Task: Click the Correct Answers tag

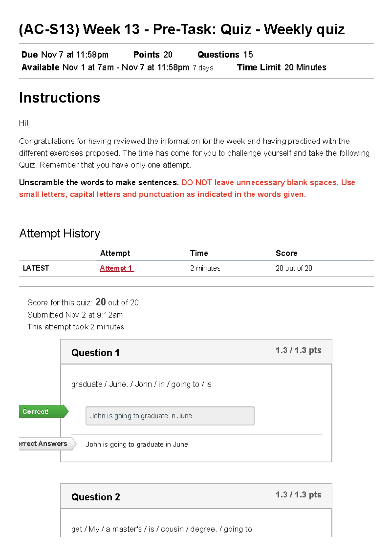Action: [x=45, y=444]
